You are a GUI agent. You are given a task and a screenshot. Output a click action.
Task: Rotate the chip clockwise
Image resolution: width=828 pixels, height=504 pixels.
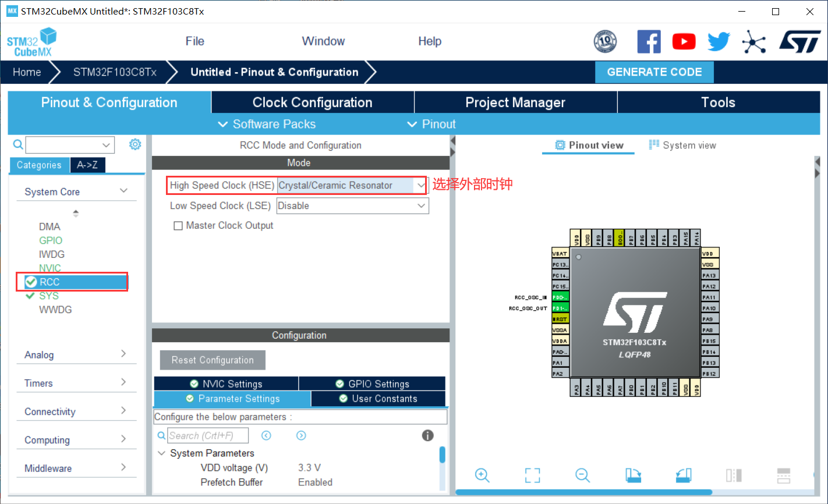[634, 475]
